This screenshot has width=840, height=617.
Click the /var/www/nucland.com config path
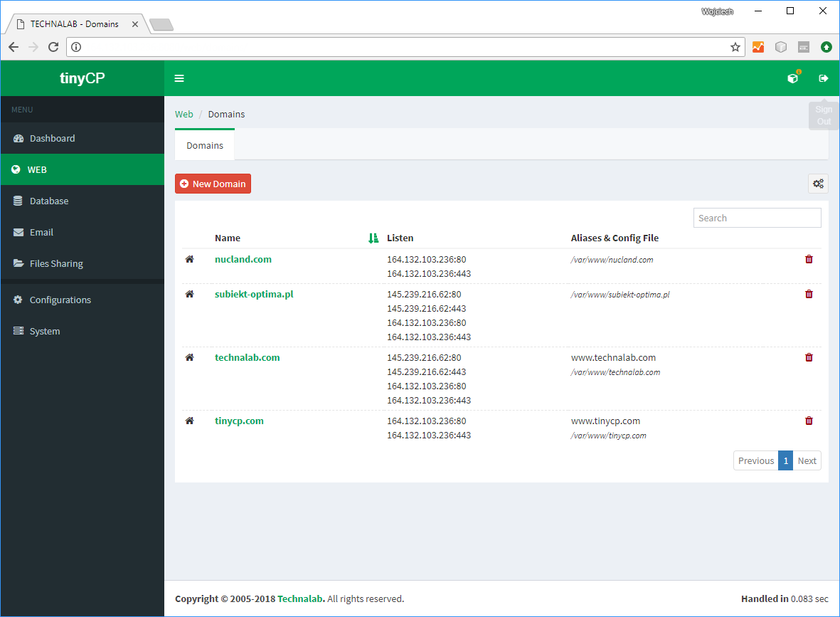612,260
